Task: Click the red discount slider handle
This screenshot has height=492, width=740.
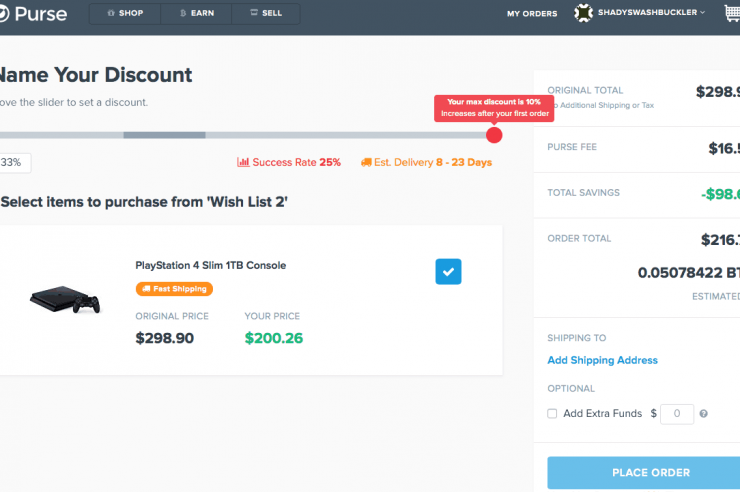Action: pos(494,135)
